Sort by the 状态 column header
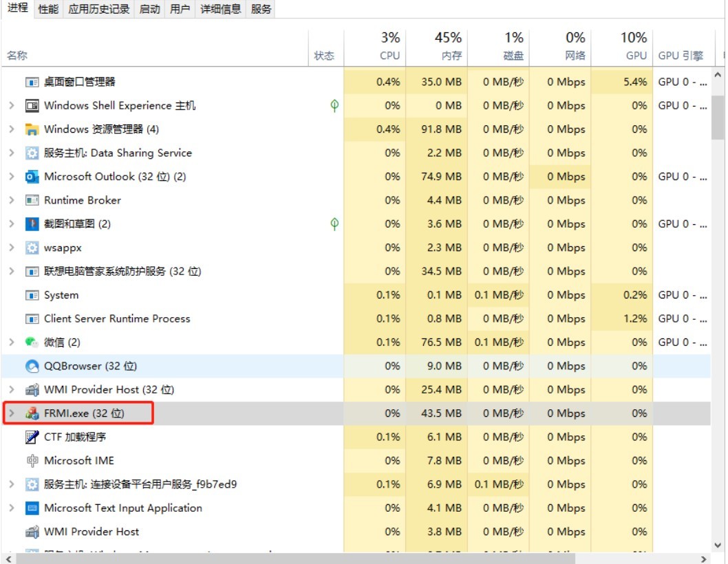The image size is (728, 564). 326,48
